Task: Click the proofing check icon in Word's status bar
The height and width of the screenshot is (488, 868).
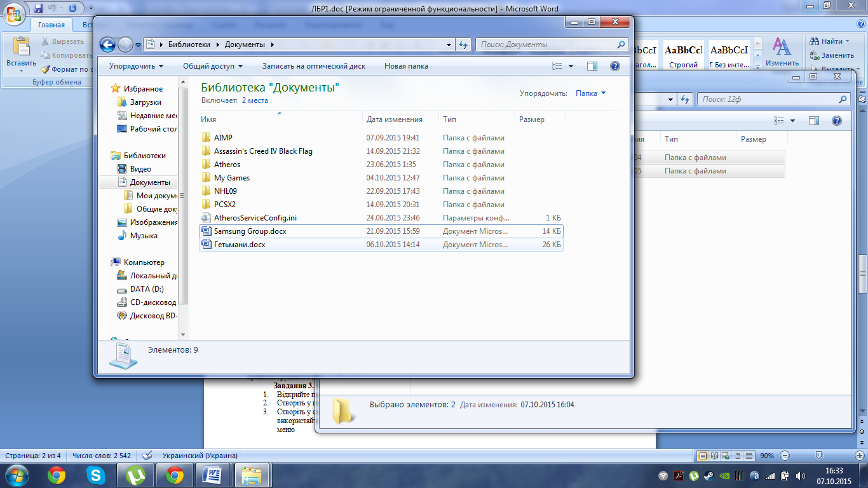Action: coord(147,456)
